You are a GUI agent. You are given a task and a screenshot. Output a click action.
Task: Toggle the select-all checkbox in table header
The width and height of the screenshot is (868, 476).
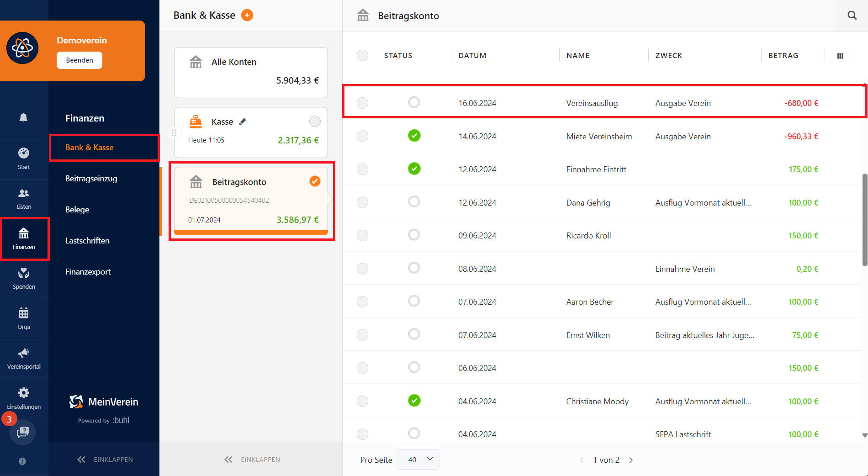[362, 56]
